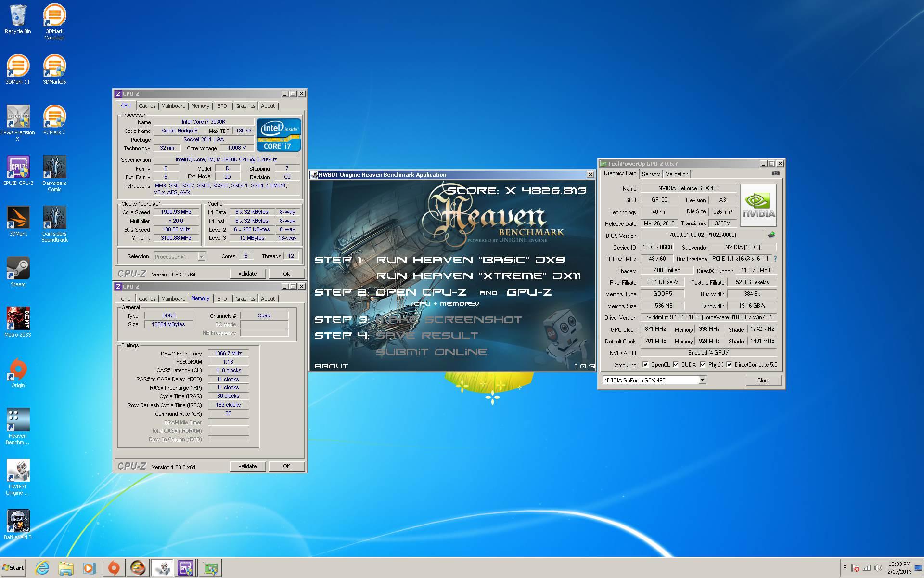The height and width of the screenshot is (578, 924).
Task: Click the GPU-Z icon in the taskbar
Action: pyautogui.click(x=210, y=568)
